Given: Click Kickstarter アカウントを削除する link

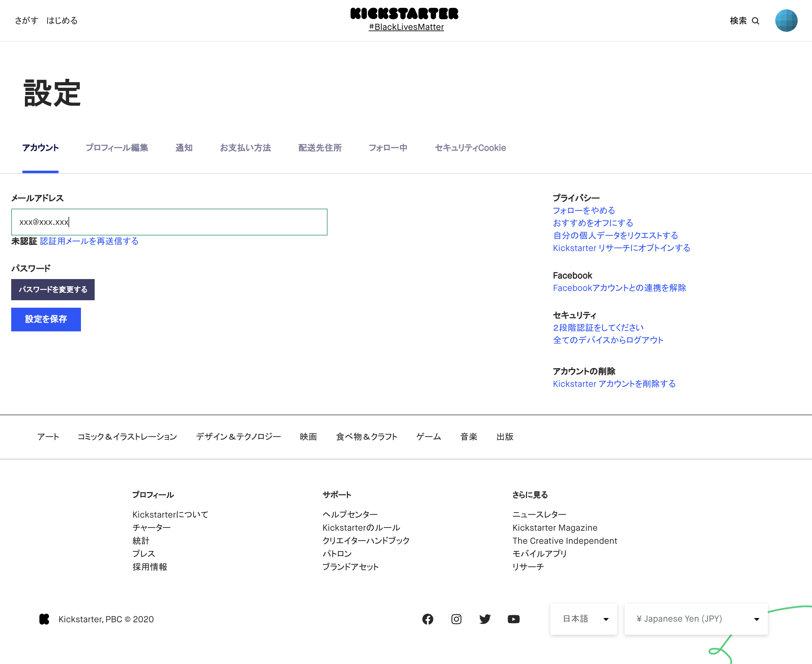Looking at the screenshot, I should tap(614, 384).
